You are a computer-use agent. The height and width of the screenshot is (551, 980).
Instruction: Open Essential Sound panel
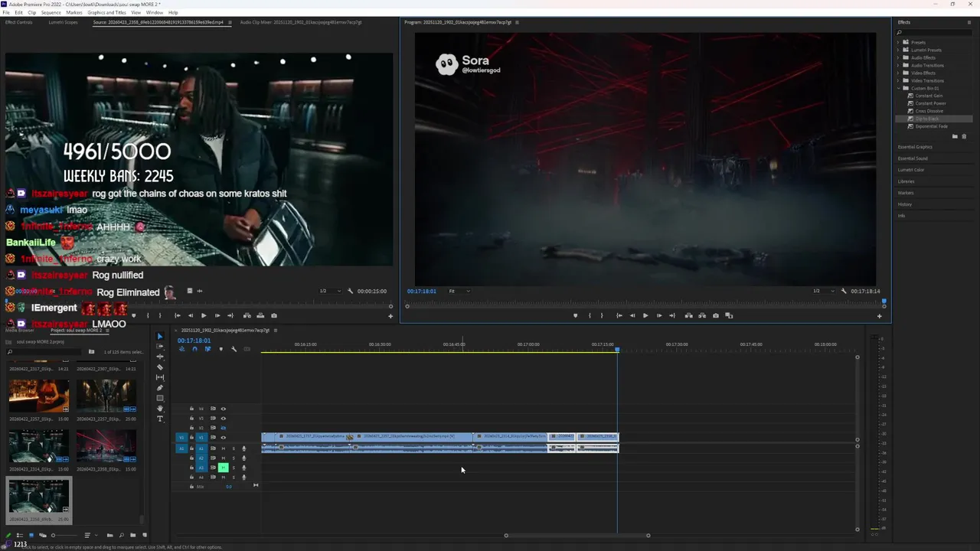point(913,158)
